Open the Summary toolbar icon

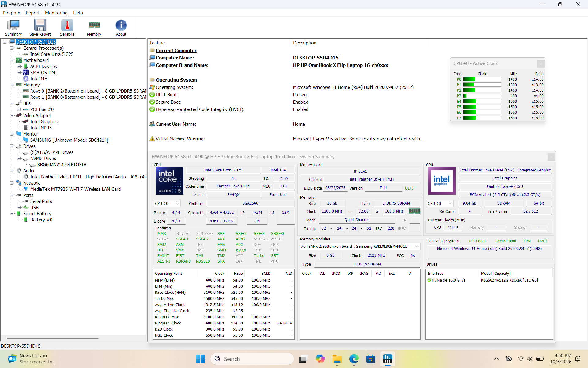(13, 28)
